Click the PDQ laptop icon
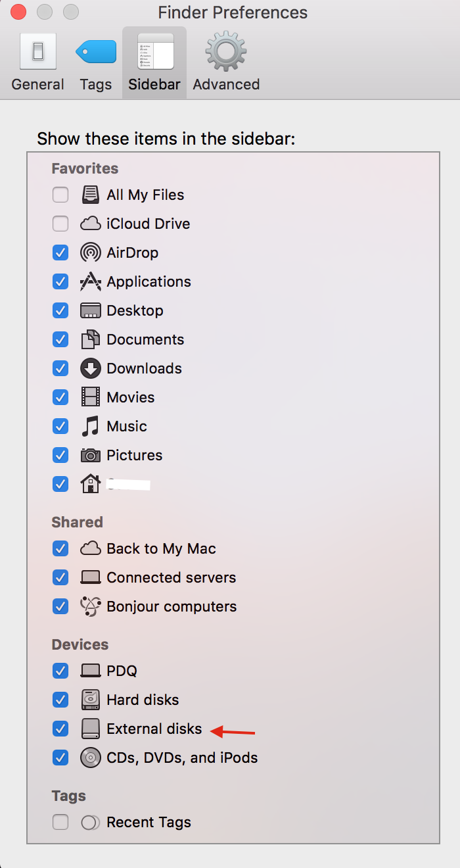460x868 pixels. click(x=91, y=671)
